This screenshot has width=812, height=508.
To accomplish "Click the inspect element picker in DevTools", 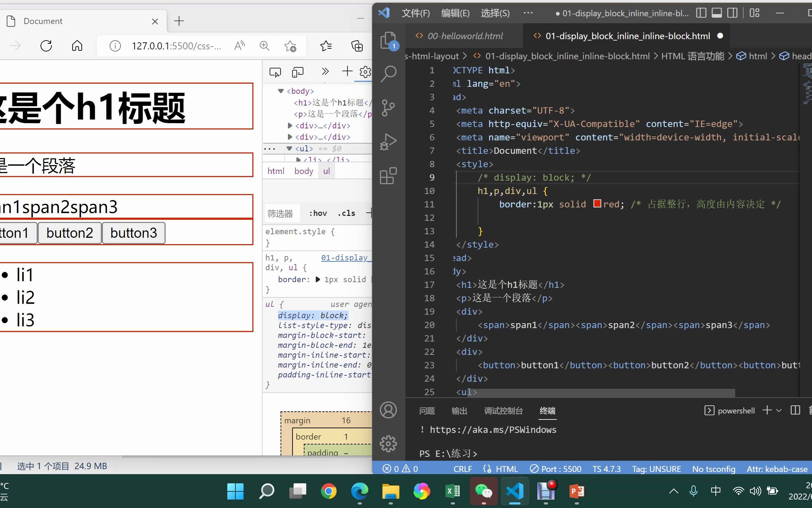I will tap(275, 72).
